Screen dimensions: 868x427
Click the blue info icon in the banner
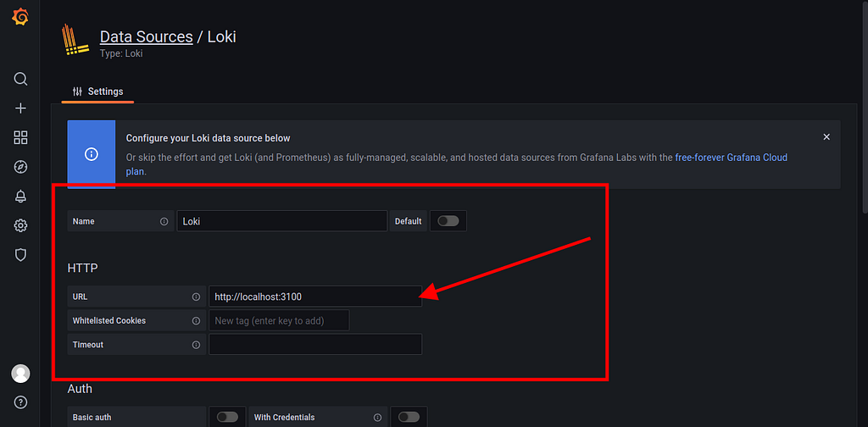pos(92,154)
